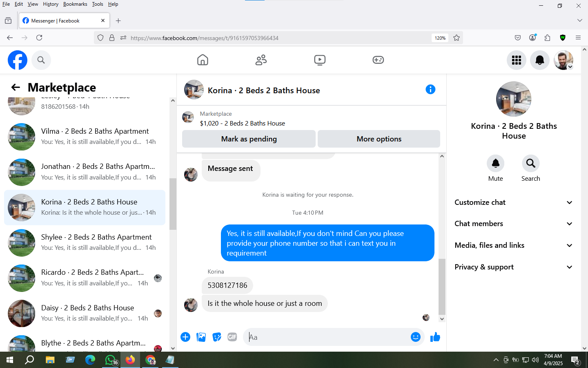The width and height of the screenshot is (588, 368).
Task: Go to Home feed icon
Action: coord(203,60)
